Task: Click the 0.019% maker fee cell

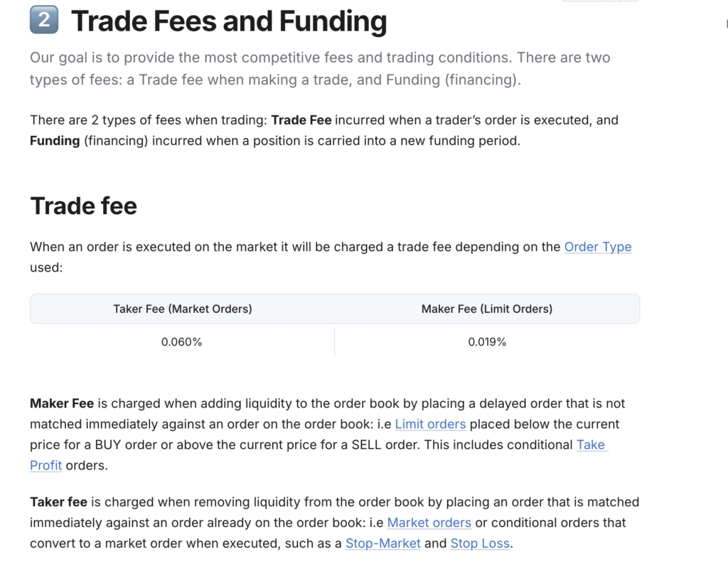Action: click(x=486, y=342)
